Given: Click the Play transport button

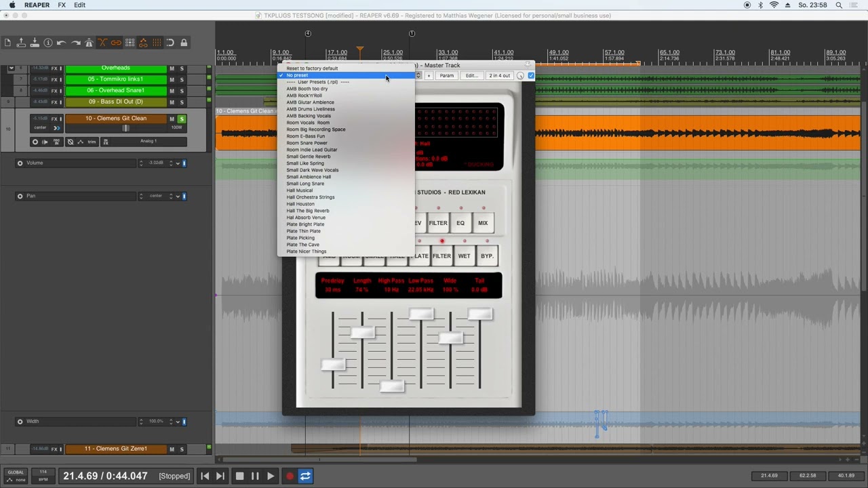Looking at the screenshot, I should pos(271,476).
